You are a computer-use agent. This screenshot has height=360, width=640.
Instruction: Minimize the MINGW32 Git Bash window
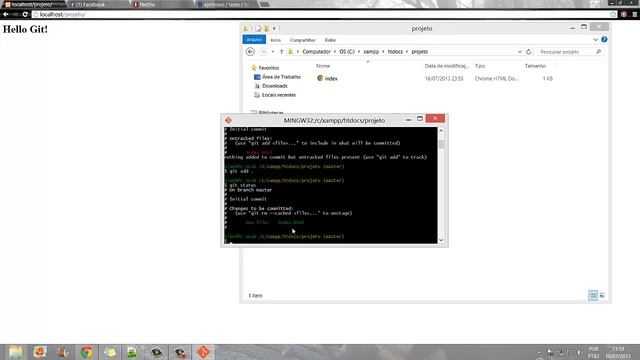[x=408, y=119]
